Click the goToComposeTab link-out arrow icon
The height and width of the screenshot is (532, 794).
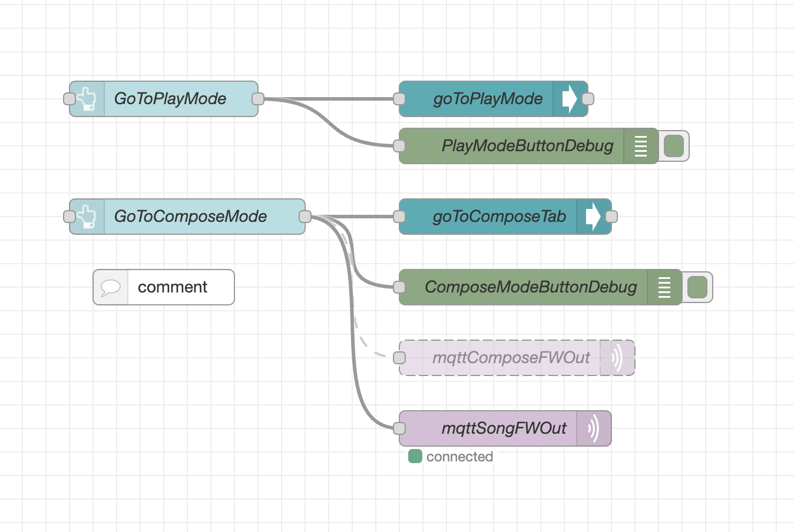coord(593,217)
